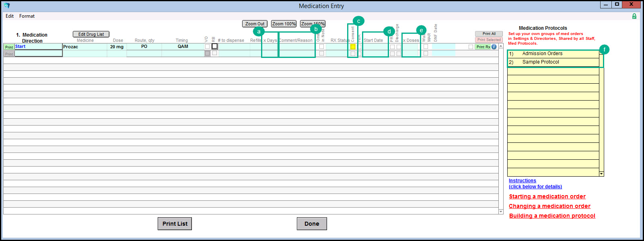
Task: Click the Print Selected button
Action: click(x=489, y=40)
